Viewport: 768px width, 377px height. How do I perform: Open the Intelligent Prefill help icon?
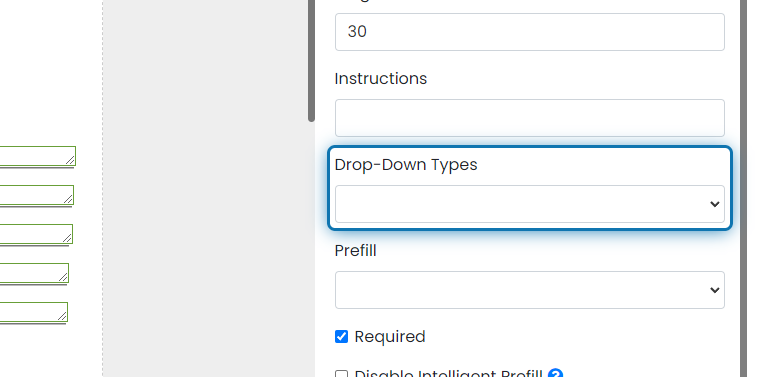555,373
